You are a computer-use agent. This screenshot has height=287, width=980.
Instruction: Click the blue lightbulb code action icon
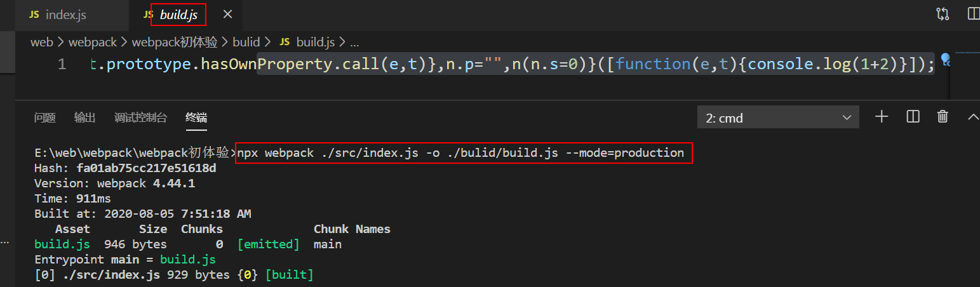click(x=945, y=60)
